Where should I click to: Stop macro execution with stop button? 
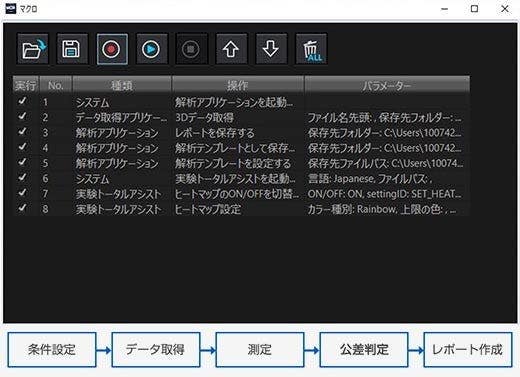pyautogui.click(x=191, y=49)
